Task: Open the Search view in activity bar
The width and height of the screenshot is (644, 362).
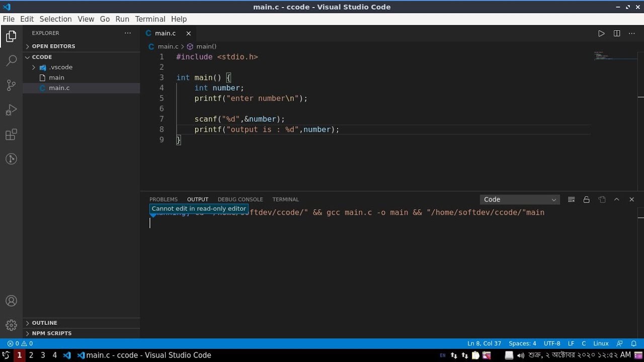Action: click(x=11, y=61)
